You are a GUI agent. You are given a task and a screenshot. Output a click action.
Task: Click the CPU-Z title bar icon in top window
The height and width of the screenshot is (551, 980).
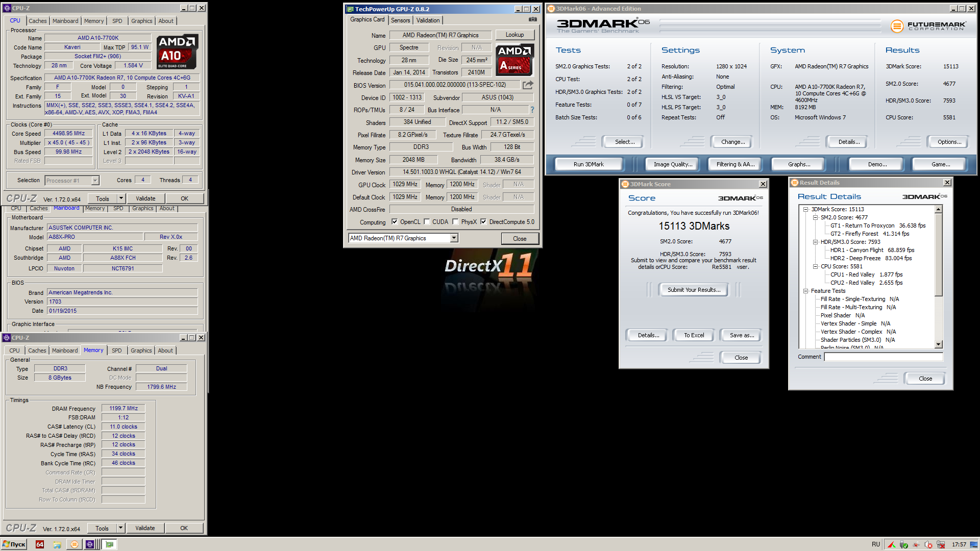click(7, 8)
